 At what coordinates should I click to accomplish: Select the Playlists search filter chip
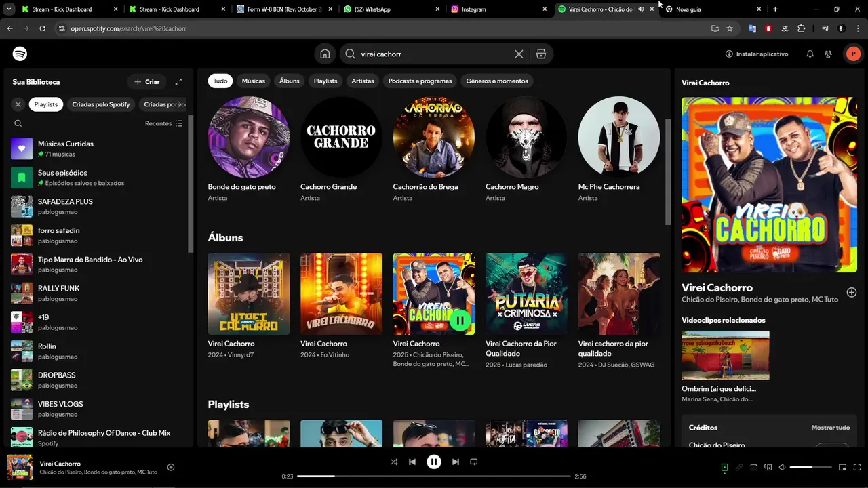click(325, 81)
